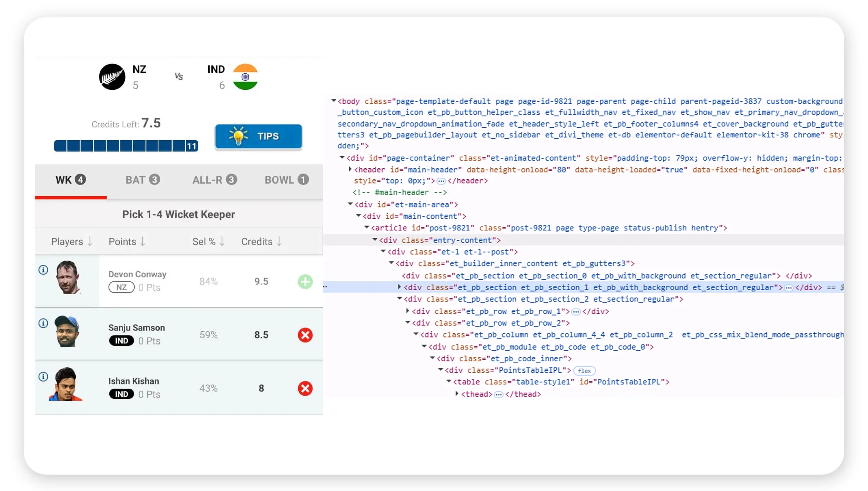The image size is (868, 491).
Task: Switch to the BAT tab
Action: point(143,180)
